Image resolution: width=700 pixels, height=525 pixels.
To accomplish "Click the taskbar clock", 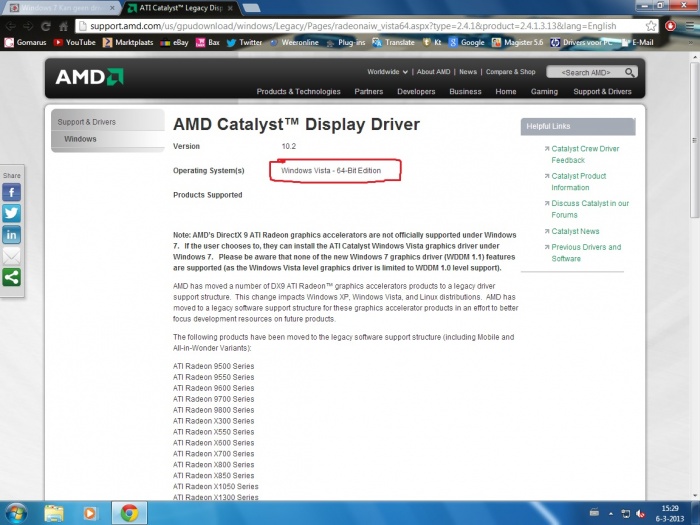I will tap(670, 513).
